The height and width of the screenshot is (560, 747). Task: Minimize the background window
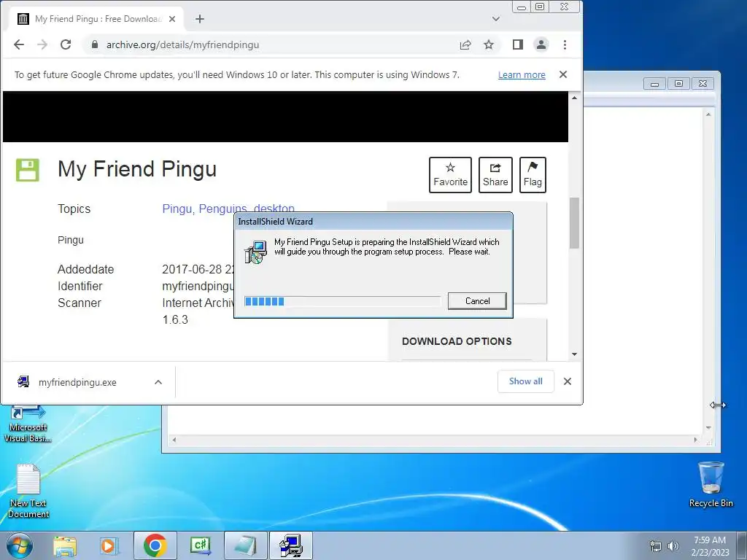pyautogui.click(x=655, y=84)
